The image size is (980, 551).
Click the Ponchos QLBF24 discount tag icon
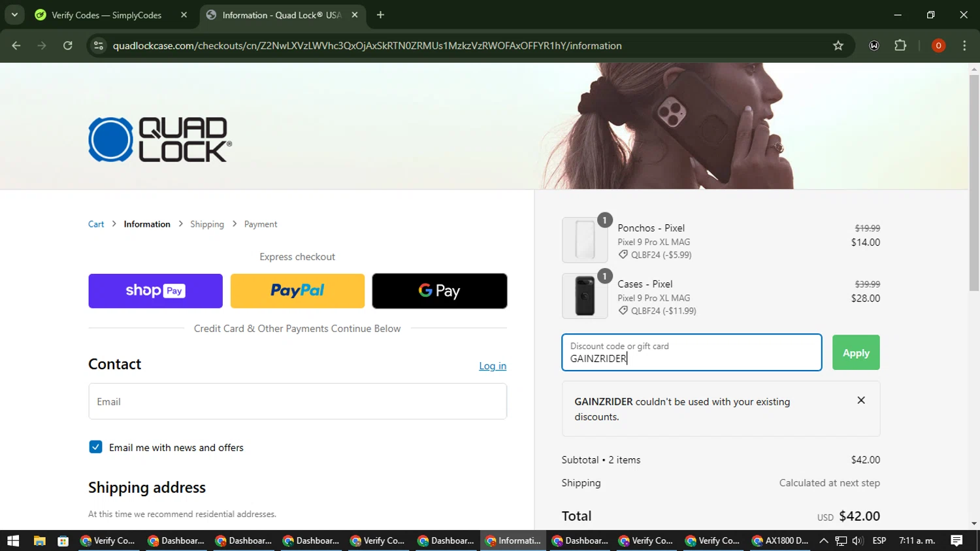[x=623, y=255]
